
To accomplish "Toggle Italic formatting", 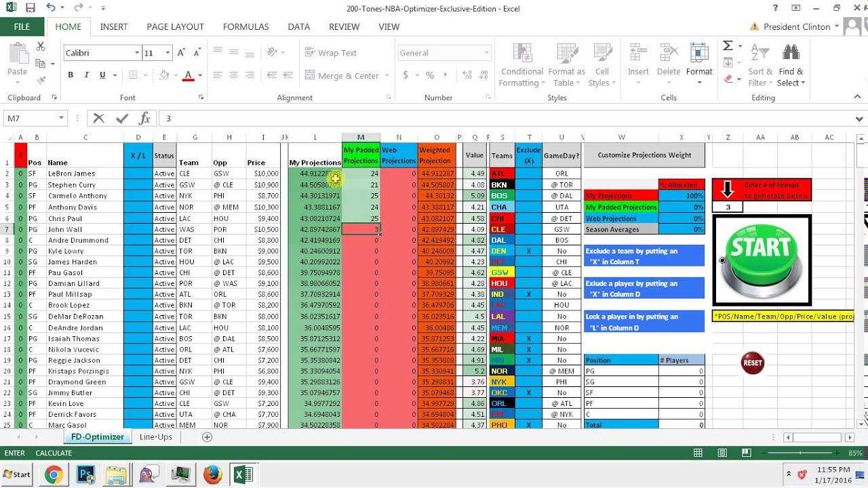I will [x=86, y=75].
